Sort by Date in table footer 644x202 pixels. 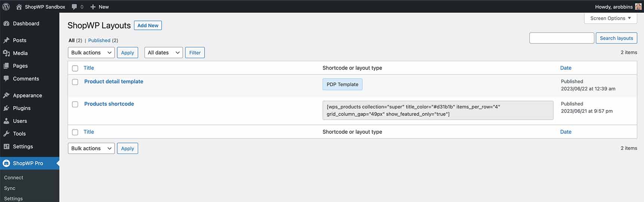tap(566, 132)
